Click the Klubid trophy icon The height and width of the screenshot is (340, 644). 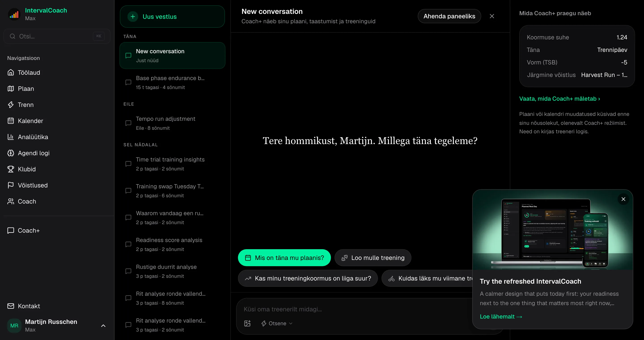tap(11, 169)
